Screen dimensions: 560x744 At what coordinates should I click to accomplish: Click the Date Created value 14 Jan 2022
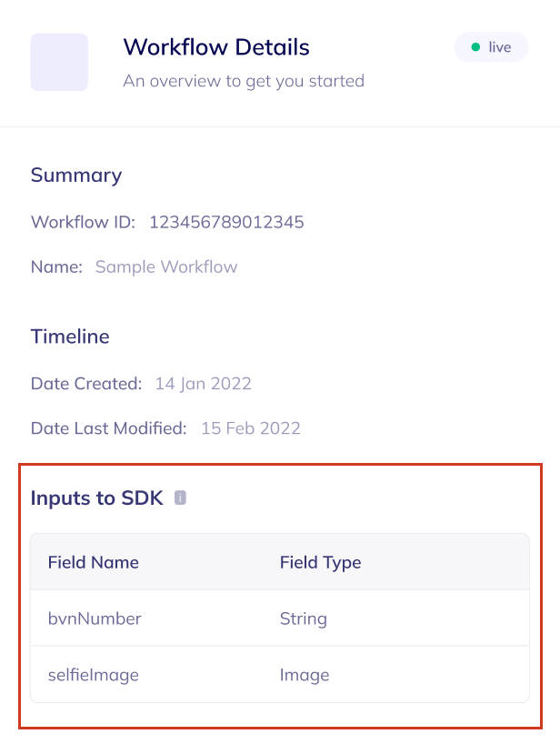pyautogui.click(x=201, y=383)
